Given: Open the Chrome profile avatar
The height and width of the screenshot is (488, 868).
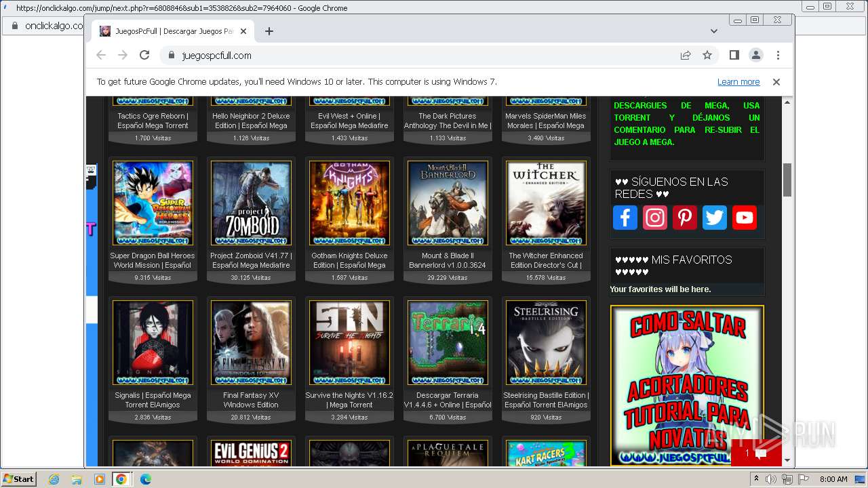Looking at the screenshot, I should click(x=756, y=56).
